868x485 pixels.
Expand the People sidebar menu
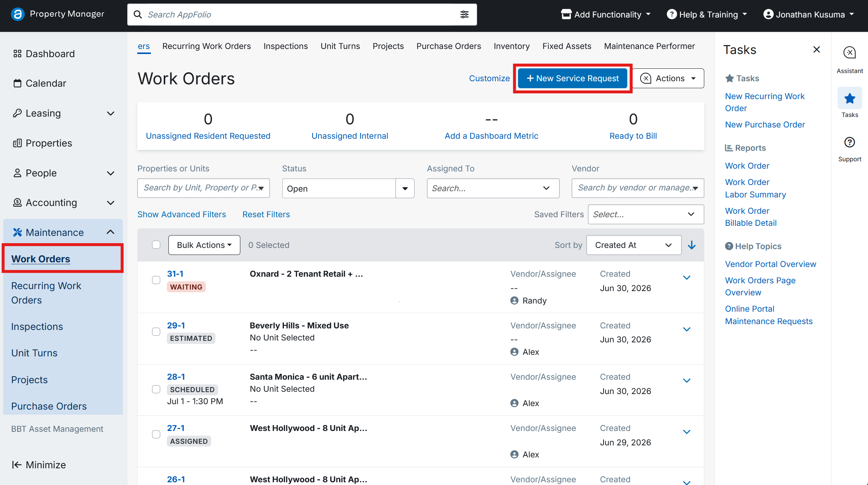coord(110,173)
